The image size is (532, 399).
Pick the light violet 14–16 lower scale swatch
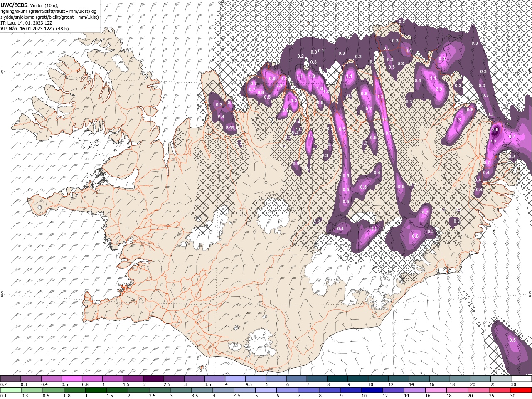tap(414, 390)
